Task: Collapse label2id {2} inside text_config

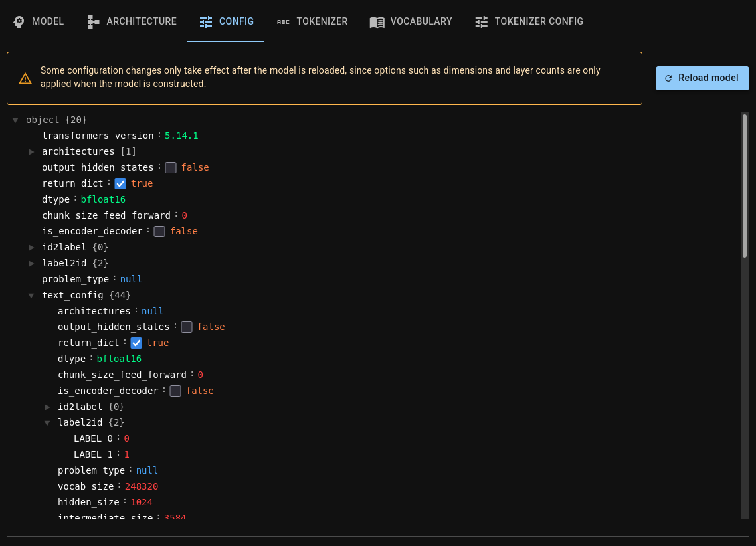Action: (47, 422)
